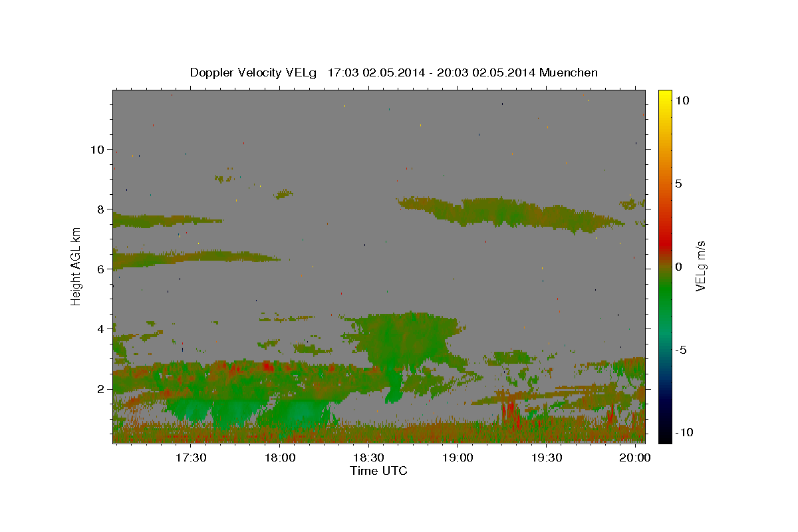Click the colorbar value -5
The width and height of the screenshot is (798, 532).
680,350
